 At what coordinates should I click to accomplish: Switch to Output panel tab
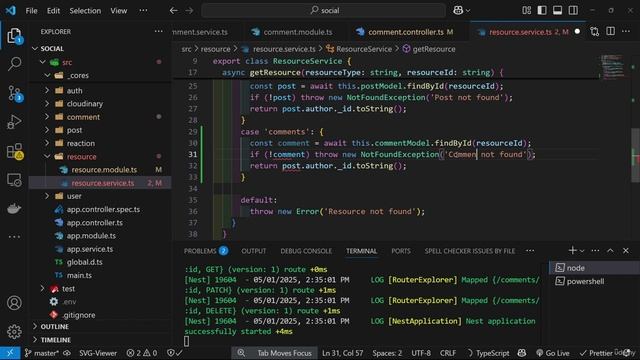click(x=253, y=251)
